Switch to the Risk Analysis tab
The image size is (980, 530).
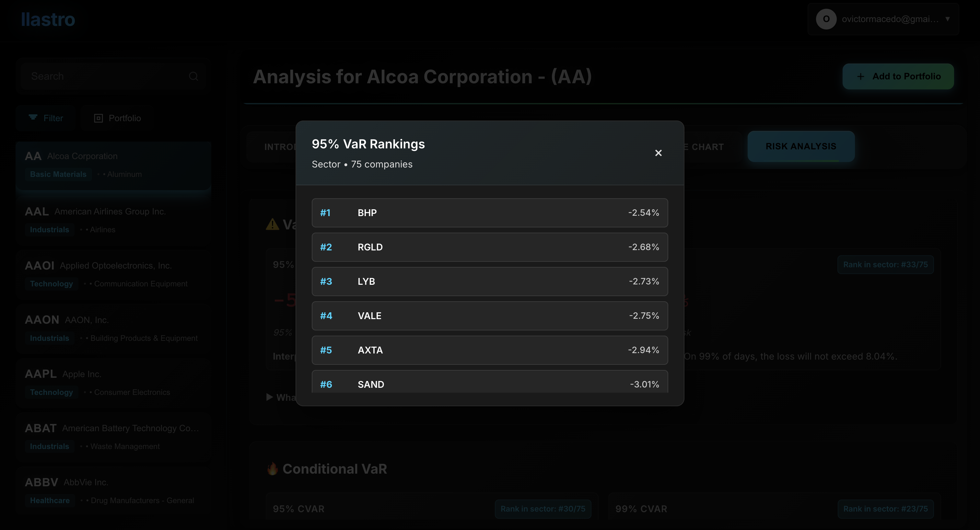(801, 146)
